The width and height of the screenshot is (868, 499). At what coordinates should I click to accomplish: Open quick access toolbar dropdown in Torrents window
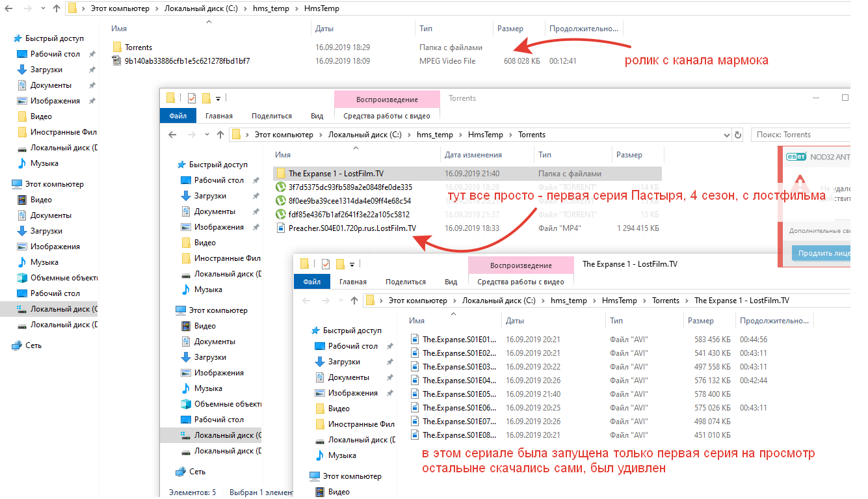click(218, 99)
